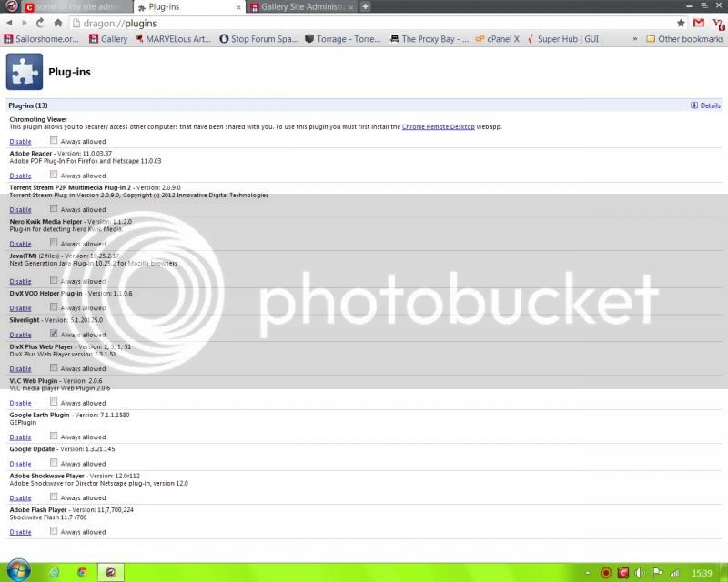Disable the Google Update plug-in
The image size is (728, 582).
point(20,464)
